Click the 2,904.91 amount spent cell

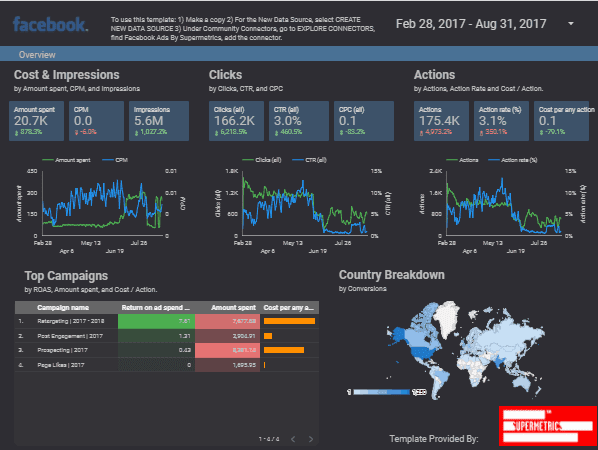click(227, 336)
